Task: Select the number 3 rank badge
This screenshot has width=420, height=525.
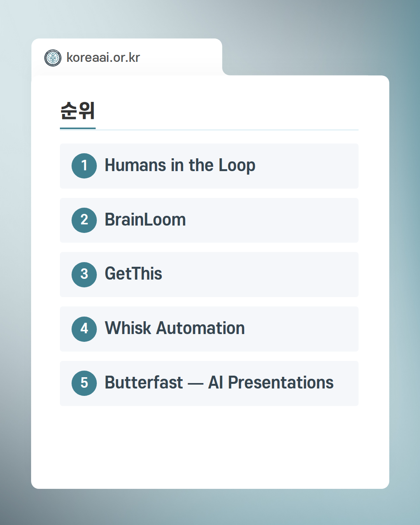Action: 84,275
